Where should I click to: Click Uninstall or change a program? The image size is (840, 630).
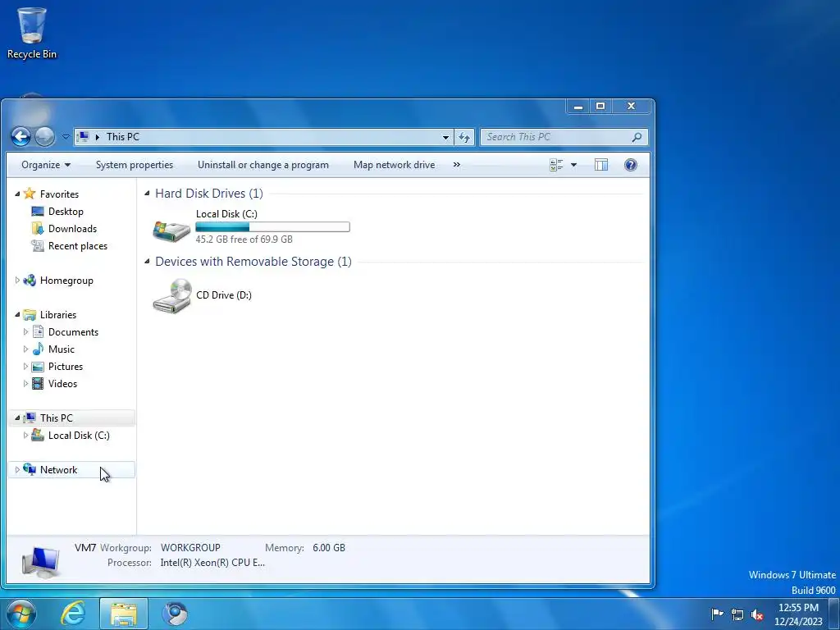pyautogui.click(x=263, y=165)
